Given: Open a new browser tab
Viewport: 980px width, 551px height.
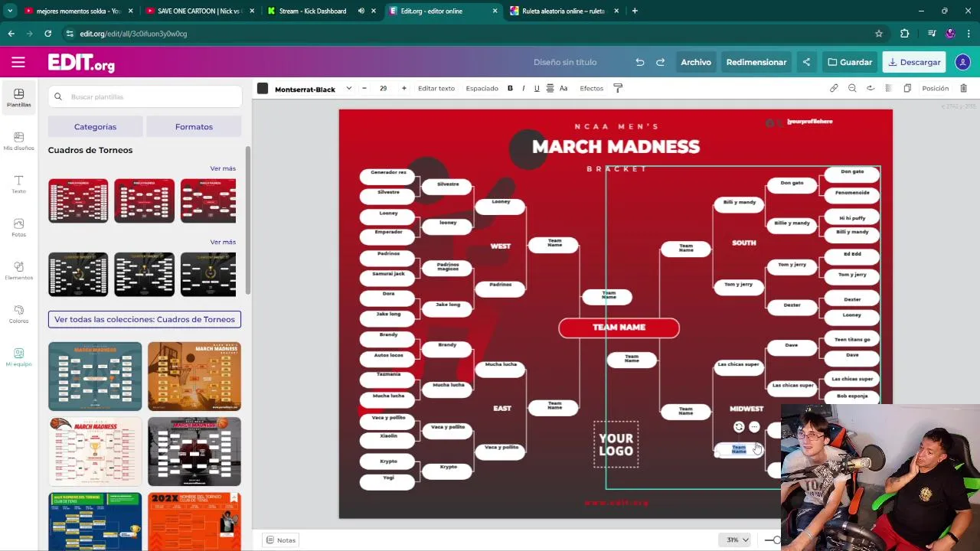Looking at the screenshot, I should 635,11.
